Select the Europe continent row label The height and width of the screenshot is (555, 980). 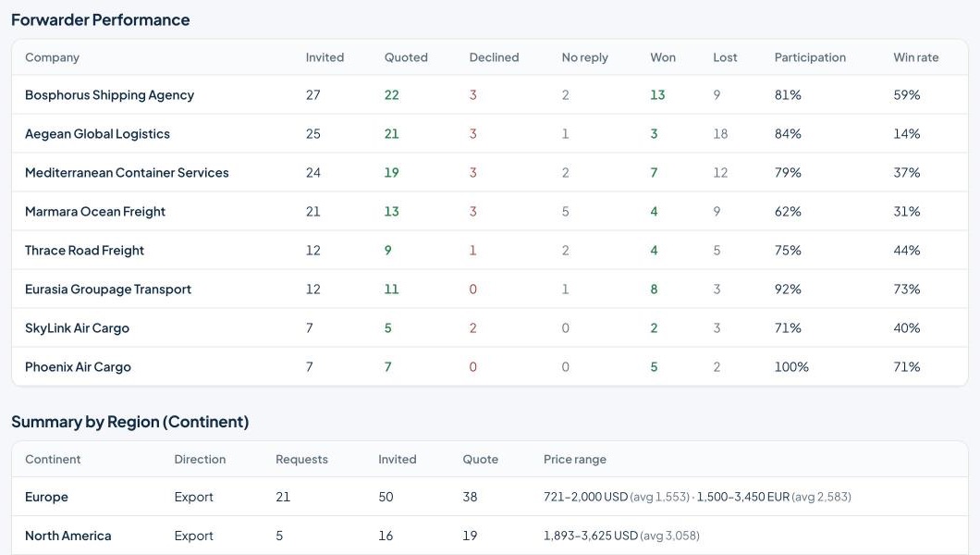pyautogui.click(x=46, y=497)
